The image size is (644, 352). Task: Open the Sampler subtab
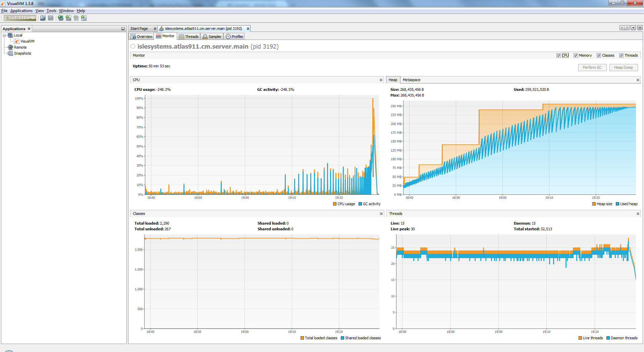[x=212, y=37]
